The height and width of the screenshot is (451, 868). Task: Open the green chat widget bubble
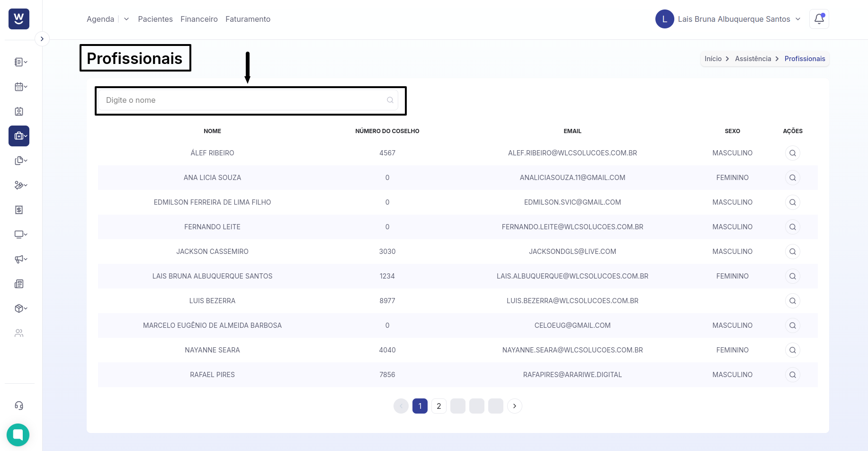[18, 435]
